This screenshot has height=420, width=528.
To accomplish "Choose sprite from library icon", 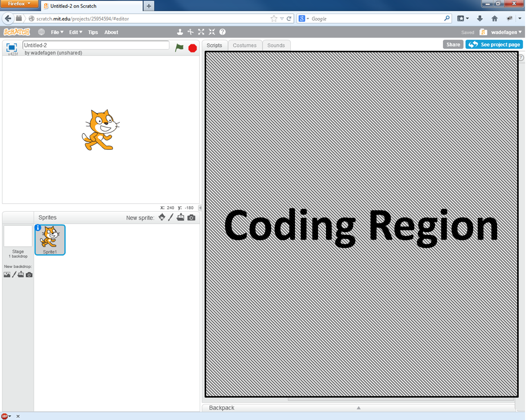I will (162, 217).
